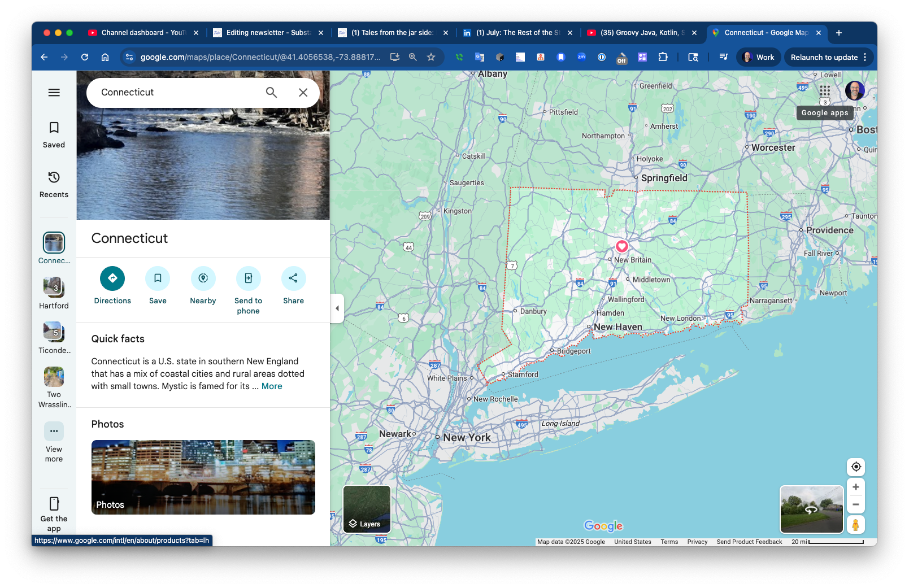Open browser zoom magnifier in address bar
This screenshot has height=588, width=909.
pos(413,57)
